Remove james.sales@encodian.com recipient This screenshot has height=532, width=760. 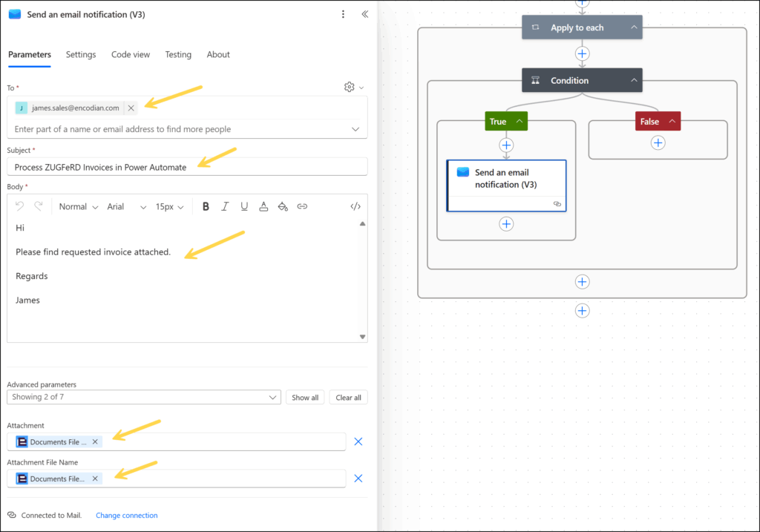click(131, 108)
